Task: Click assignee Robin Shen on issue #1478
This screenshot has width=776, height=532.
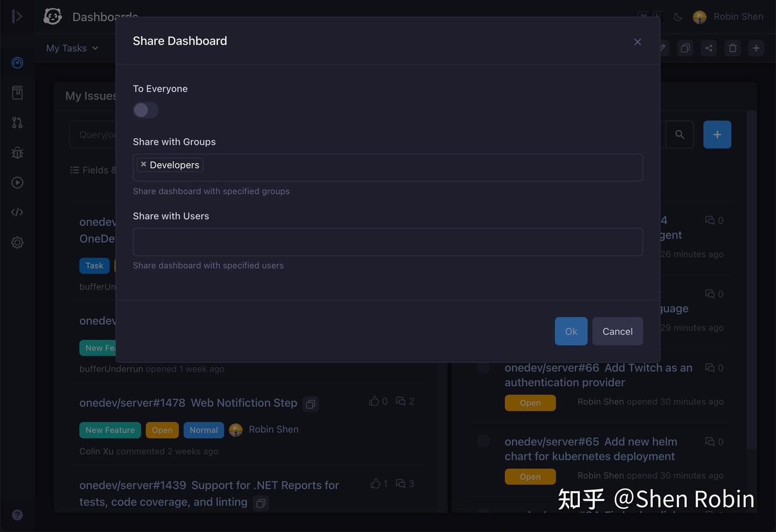Action: coord(264,430)
